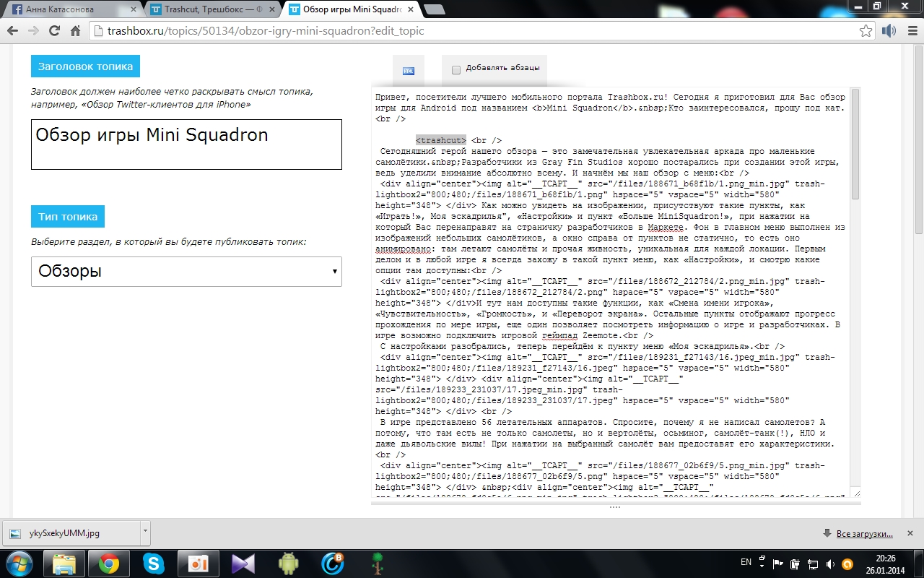Click the Заголовок топика label button
This screenshot has height=578, width=924.
(85, 66)
